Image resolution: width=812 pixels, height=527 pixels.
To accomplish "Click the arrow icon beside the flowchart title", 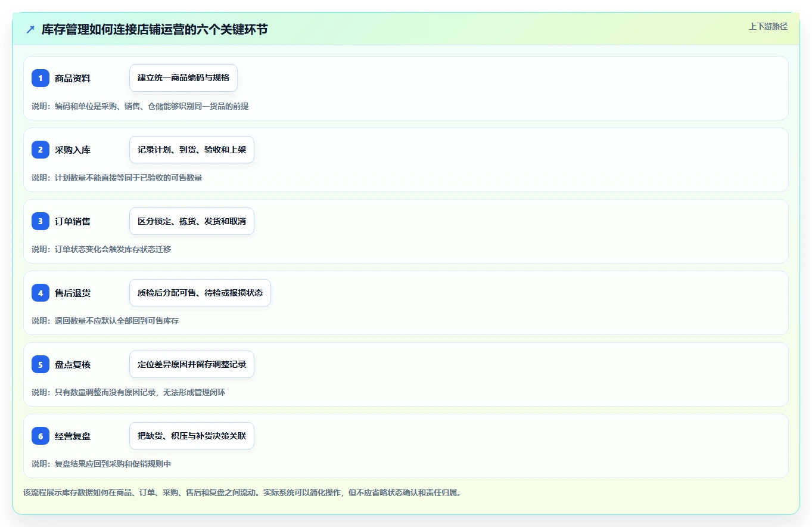I will (30, 30).
